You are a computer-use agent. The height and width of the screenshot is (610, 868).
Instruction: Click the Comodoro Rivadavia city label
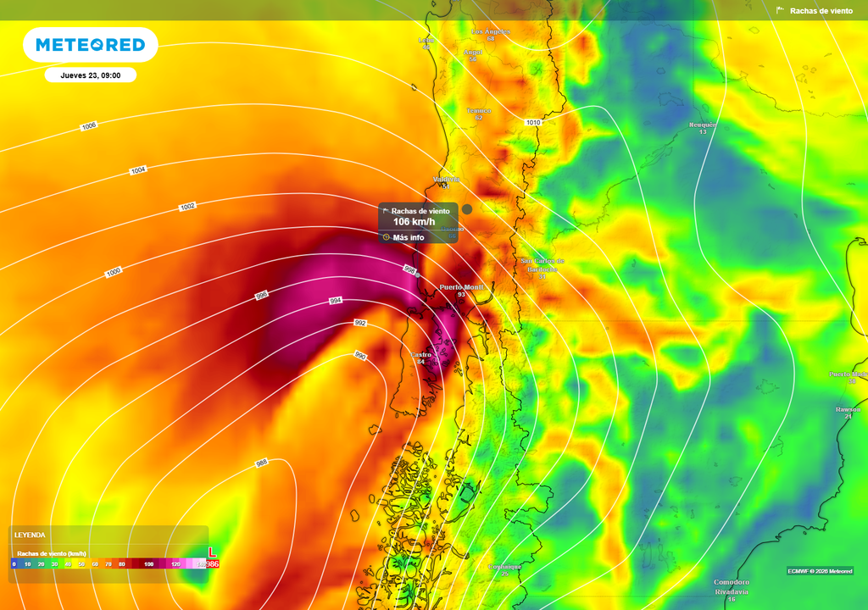click(732, 587)
